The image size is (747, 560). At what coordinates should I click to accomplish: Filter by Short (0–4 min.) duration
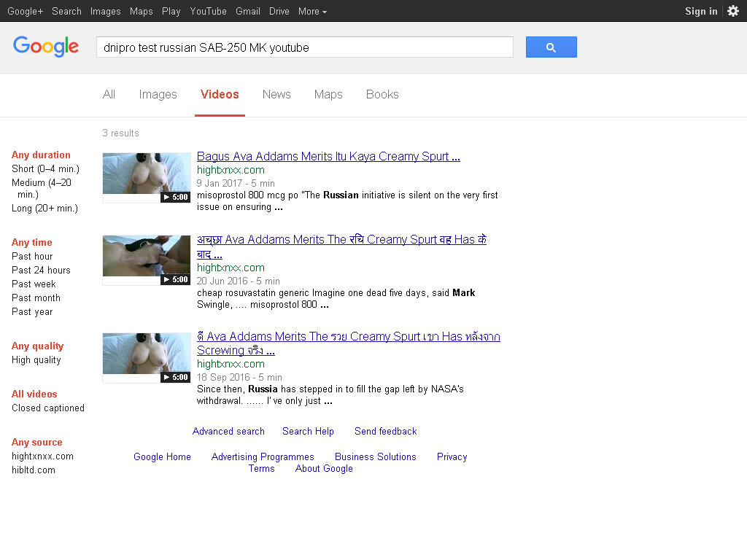[46, 168]
